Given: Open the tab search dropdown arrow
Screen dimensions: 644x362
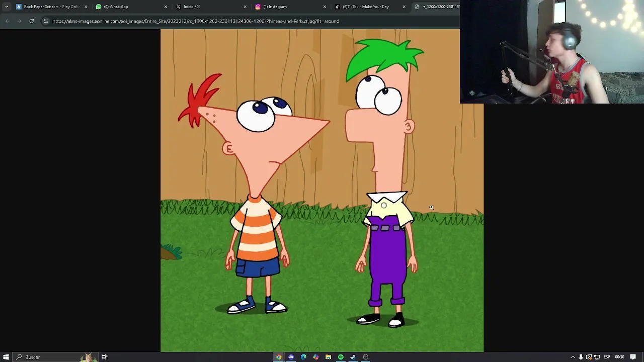Looking at the screenshot, I should coord(7,7).
